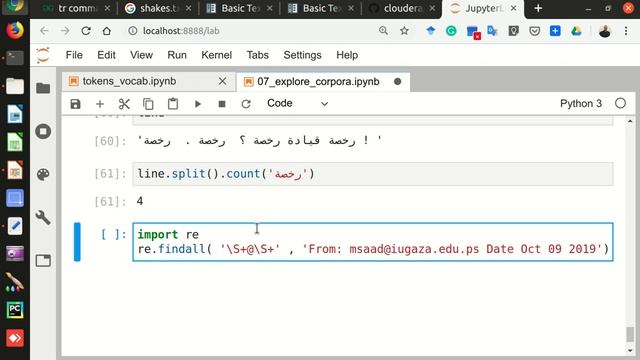Copy the selected cell in the notebook toolbar

click(148, 104)
